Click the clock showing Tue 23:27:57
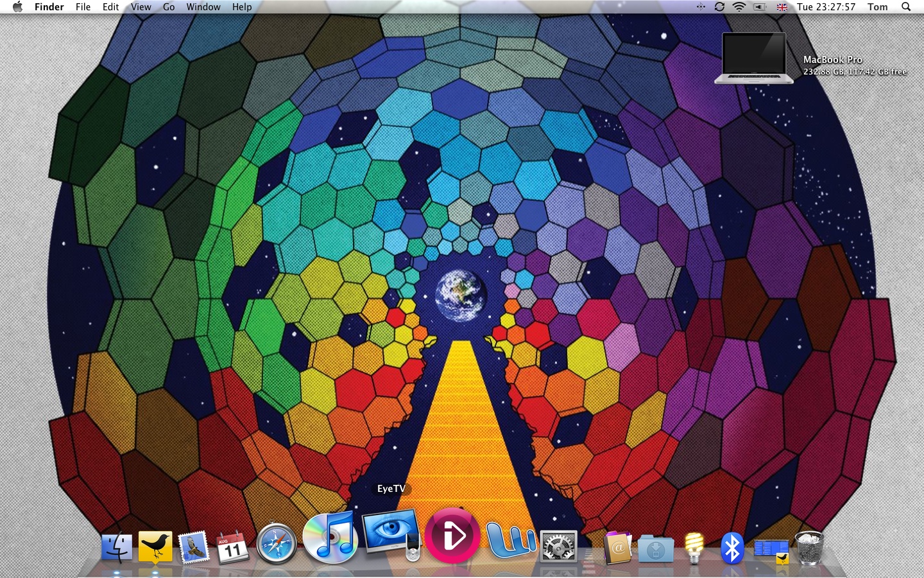This screenshot has width=924, height=578. pyautogui.click(x=826, y=7)
